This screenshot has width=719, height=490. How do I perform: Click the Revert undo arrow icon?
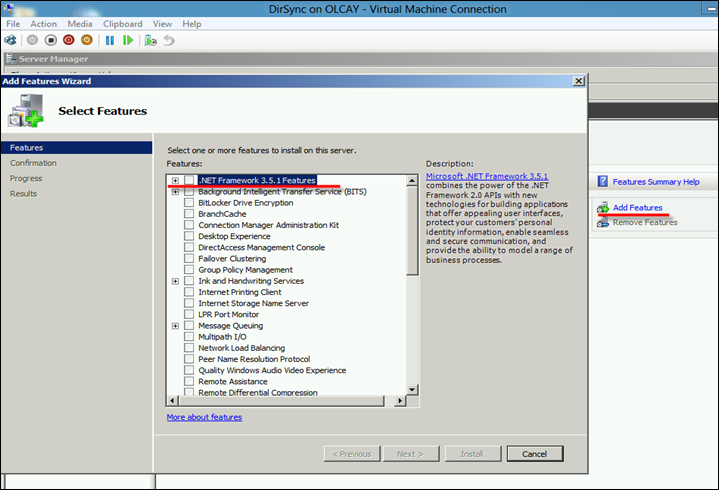coord(169,40)
